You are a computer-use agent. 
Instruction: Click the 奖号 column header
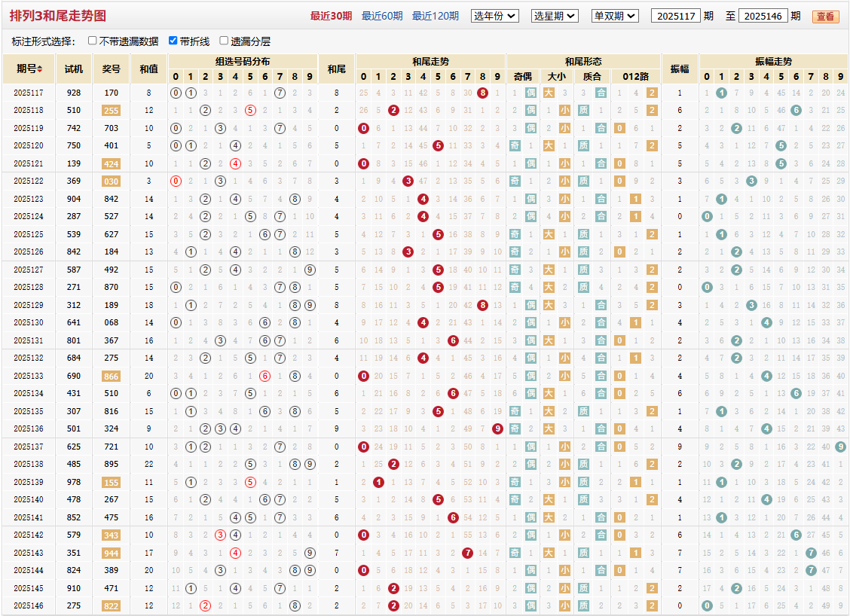point(111,69)
